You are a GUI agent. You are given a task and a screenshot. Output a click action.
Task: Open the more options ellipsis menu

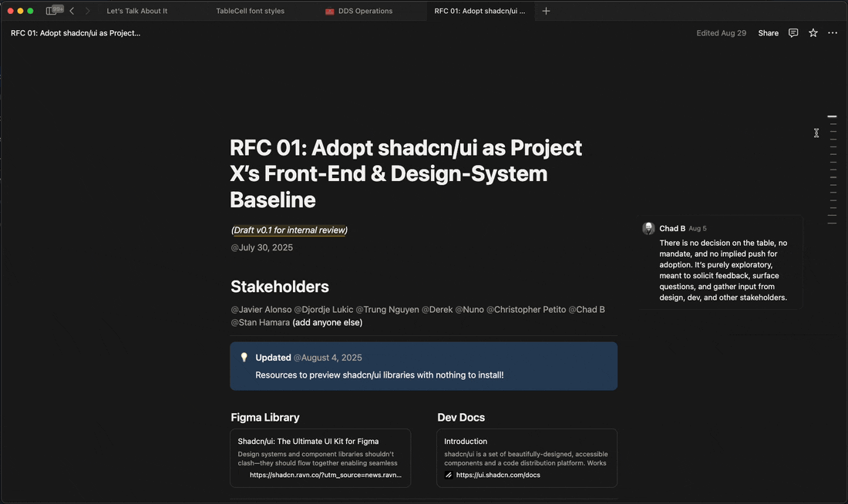point(833,32)
